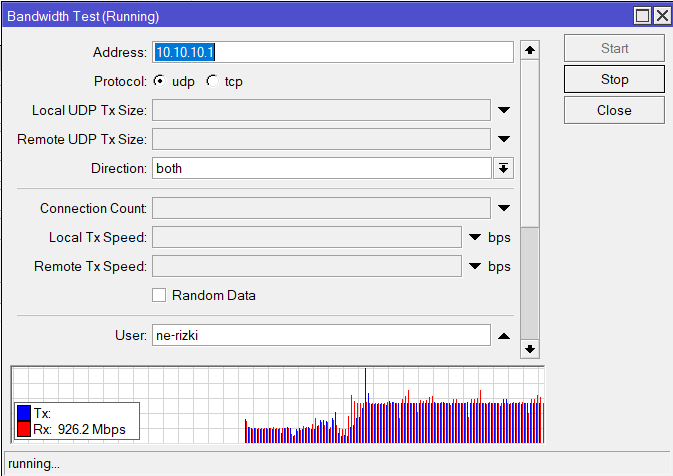
Task: Collapse the User field with up arrow
Action: pyautogui.click(x=504, y=336)
